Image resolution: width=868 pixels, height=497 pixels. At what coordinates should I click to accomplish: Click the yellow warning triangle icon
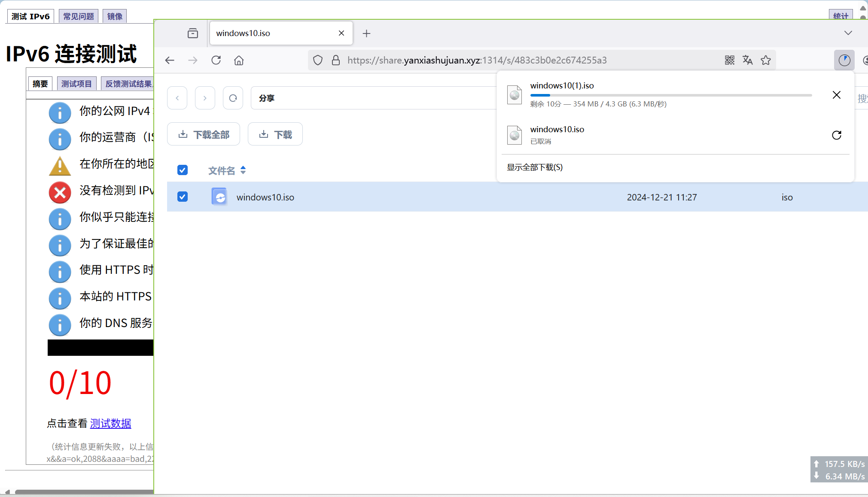coord(60,166)
